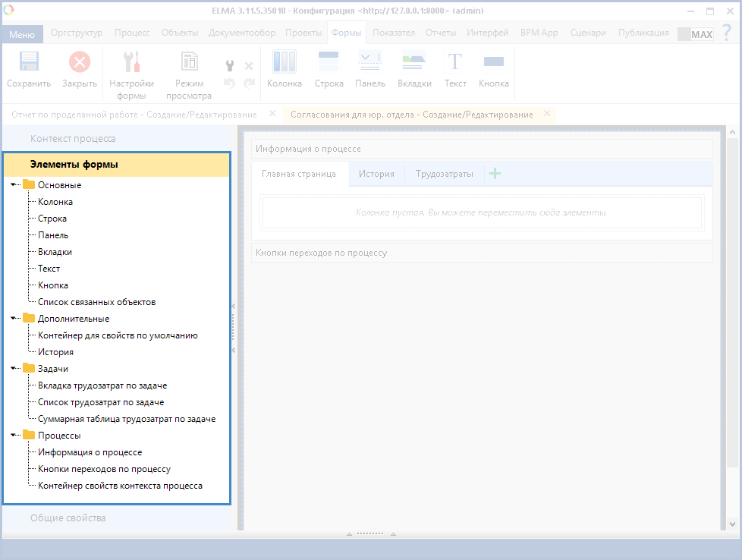The image size is (742, 560).
Task: Add a Panel (Панель) from toolbar
Action: pos(369,62)
